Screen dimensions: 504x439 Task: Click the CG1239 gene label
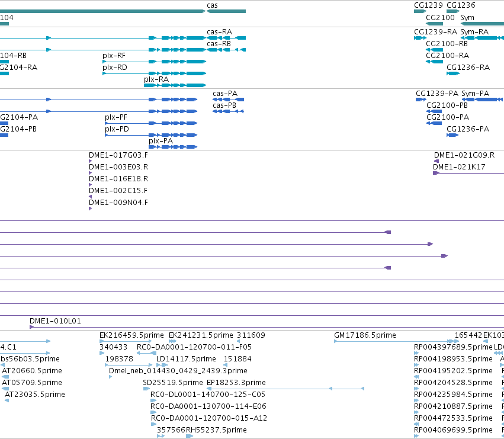(x=428, y=5)
